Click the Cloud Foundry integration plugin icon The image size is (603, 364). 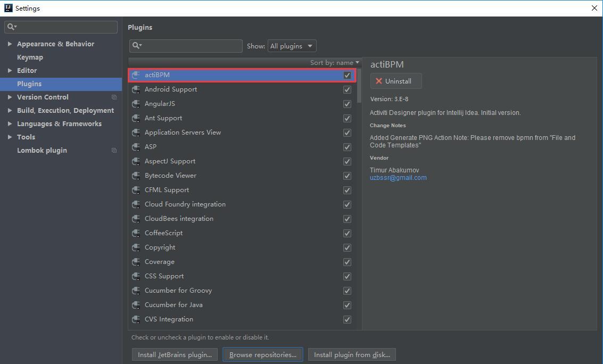136,204
